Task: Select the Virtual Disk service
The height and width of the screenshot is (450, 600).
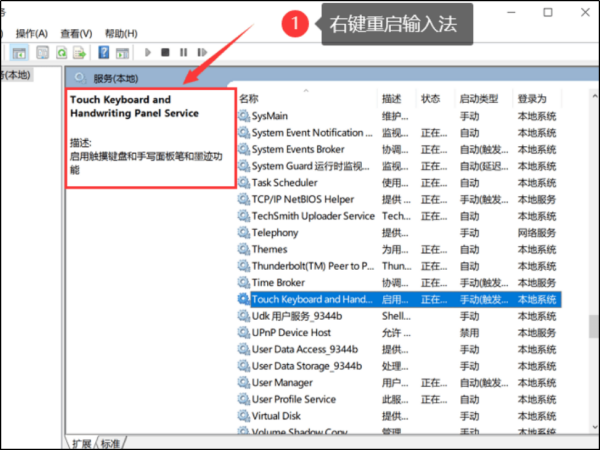Action: (x=399, y=416)
